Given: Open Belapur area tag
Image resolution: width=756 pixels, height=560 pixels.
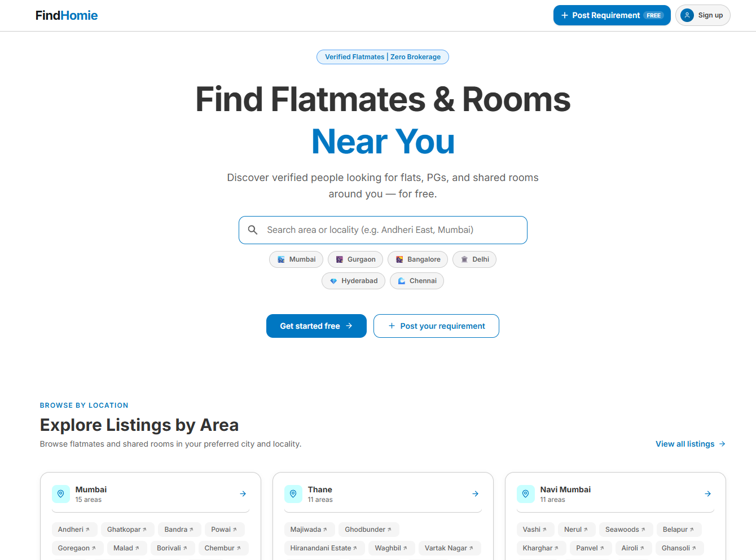Looking at the screenshot, I should pyautogui.click(x=679, y=530).
